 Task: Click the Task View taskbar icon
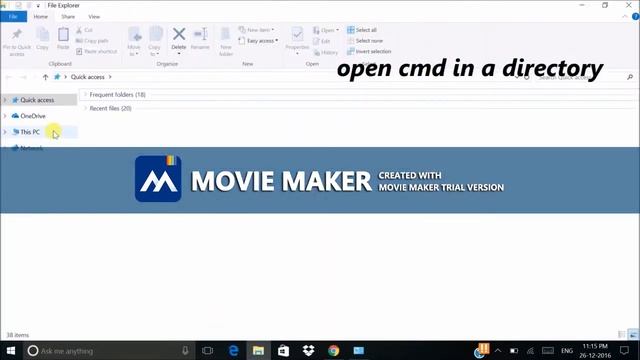[207, 351]
